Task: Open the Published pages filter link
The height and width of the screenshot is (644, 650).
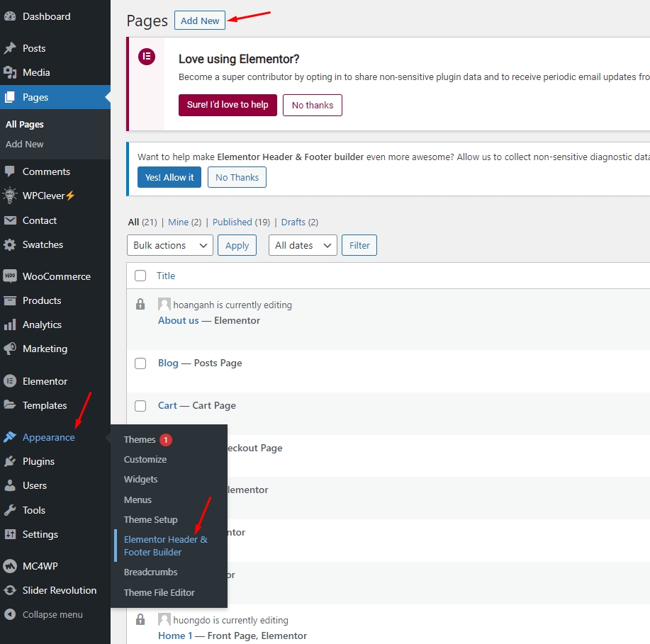Action: pyautogui.click(x=232, y=222)
